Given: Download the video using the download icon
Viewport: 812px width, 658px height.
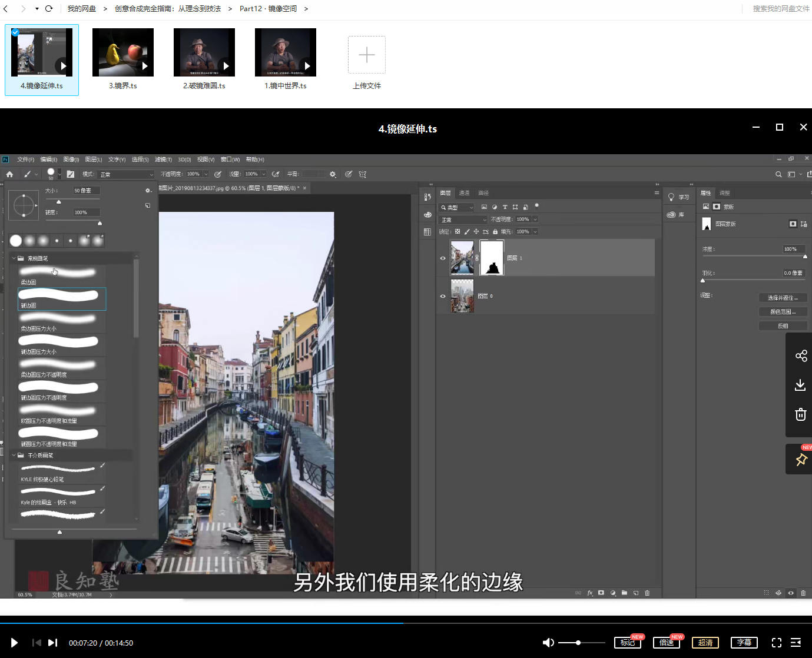Looking at the screenshot, I should (800, 385).
